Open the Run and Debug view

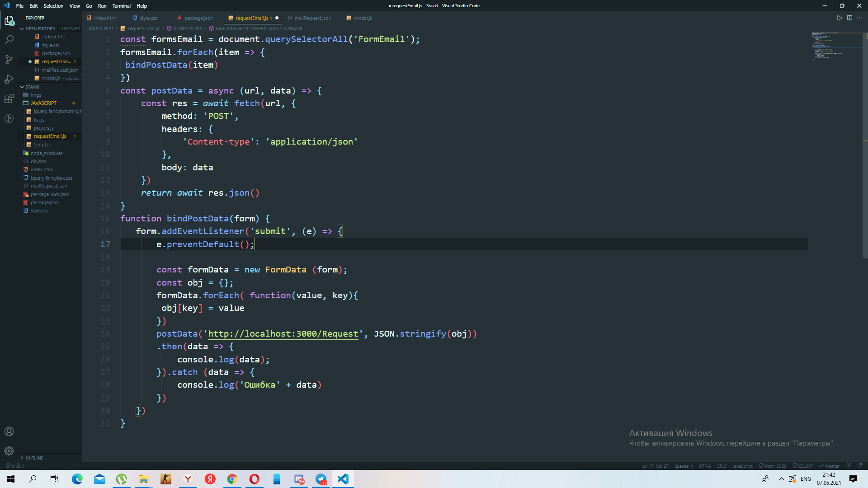[x=9, y=79]
